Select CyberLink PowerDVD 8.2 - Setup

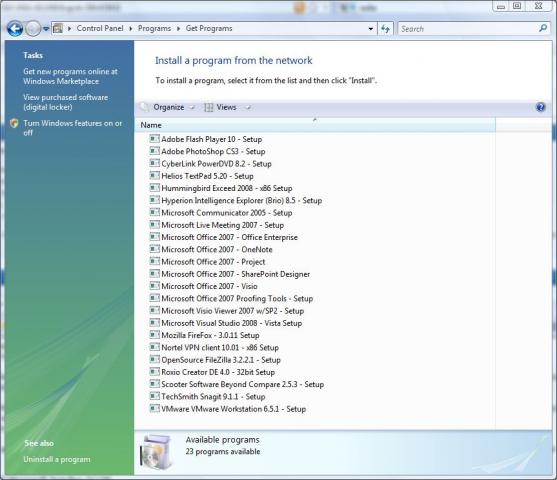pos(216,164)
